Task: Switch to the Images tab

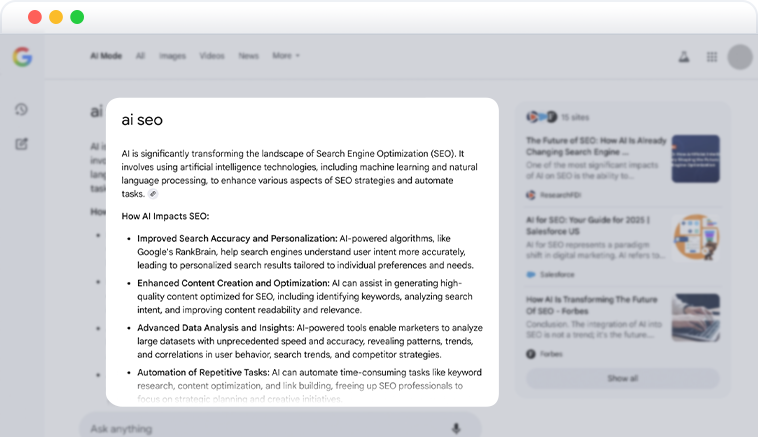Action: 173,56
